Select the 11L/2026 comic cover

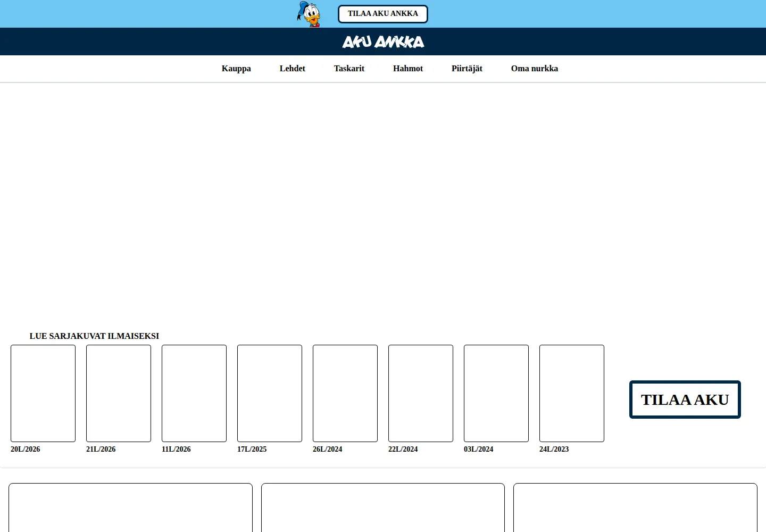point(194,393)
